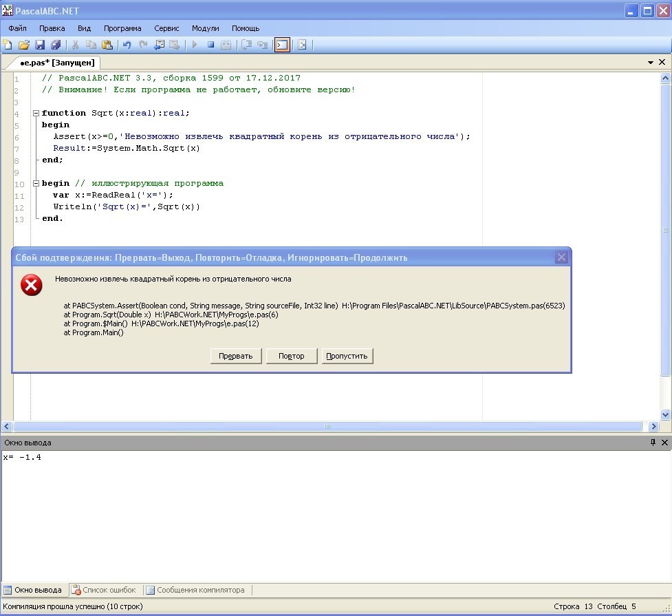Click the step into debug icon
The width and height of the screenshot is (672, 616).
[x=262, y=45]
